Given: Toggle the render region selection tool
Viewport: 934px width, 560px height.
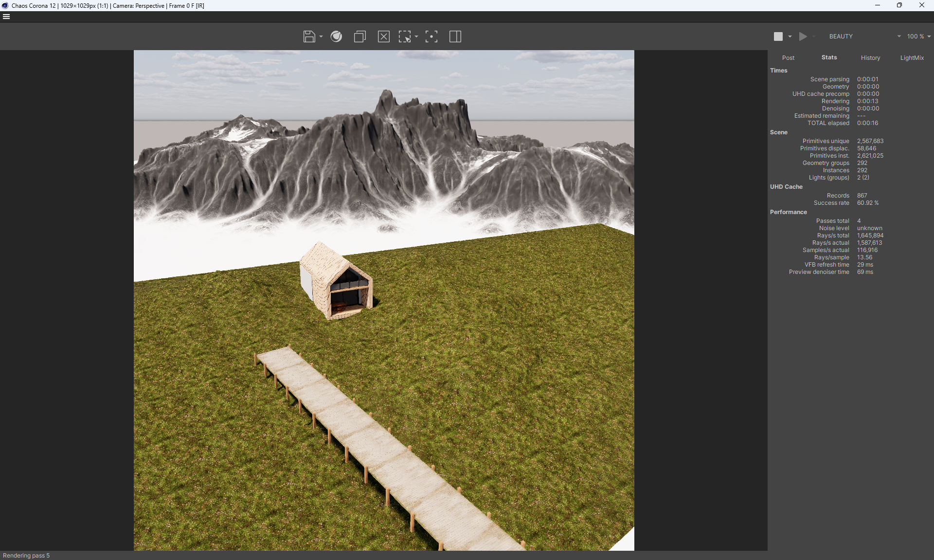Looking at the screenshot, I should pyautogui.click(x=405, y=36).
